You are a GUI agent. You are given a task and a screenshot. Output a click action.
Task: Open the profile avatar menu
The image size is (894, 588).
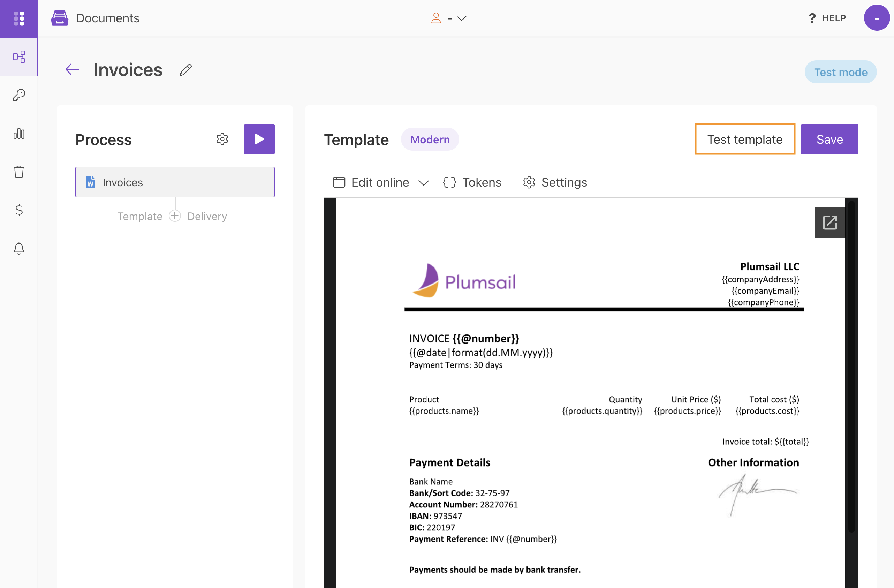click(x=876, y=18)
